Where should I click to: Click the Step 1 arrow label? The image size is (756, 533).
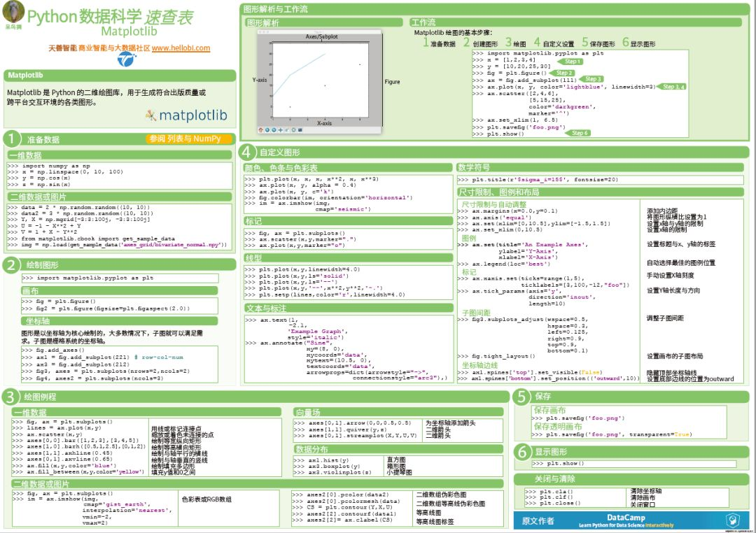tap(570, 61)
